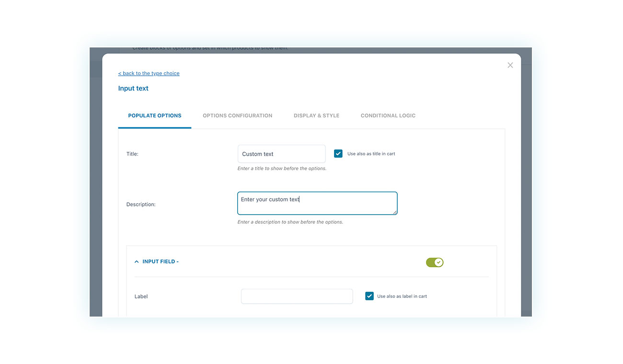Close the Input text dialog
Viewport: 623px width, 364px height.
tap(510, 65)
